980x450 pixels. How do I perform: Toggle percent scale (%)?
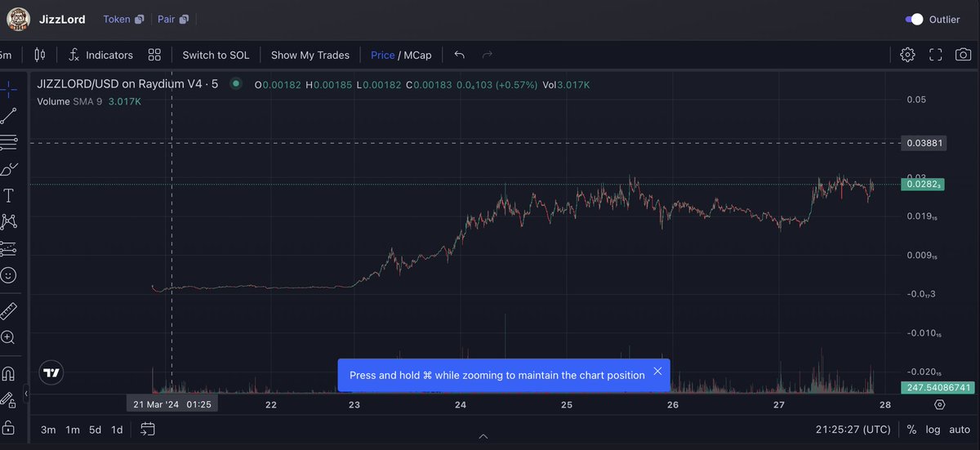911,430
